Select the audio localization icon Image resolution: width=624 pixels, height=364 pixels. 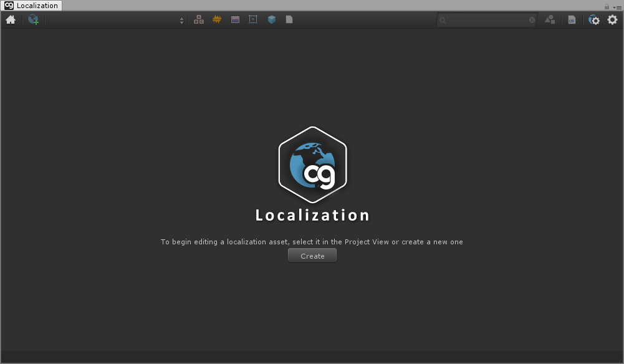tap(216, 19)
